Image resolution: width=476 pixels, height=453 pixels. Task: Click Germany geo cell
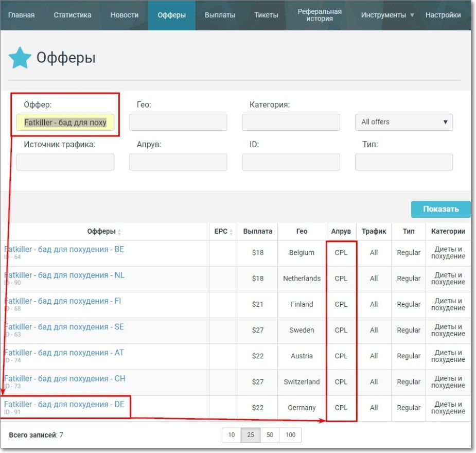pyautogui.click(x=302, y=408)
